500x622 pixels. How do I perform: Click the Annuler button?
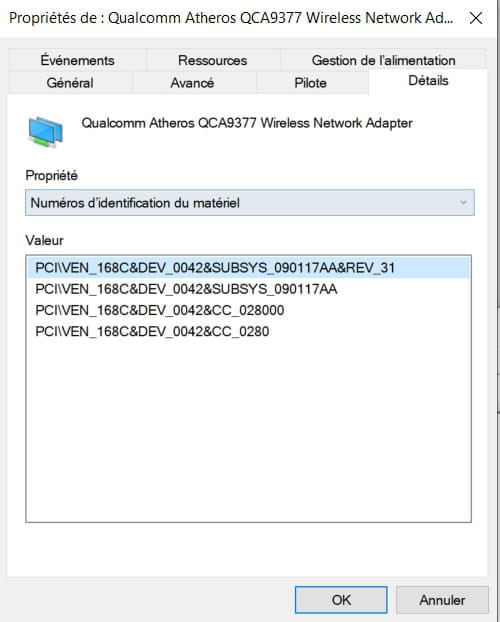point(442,600)
